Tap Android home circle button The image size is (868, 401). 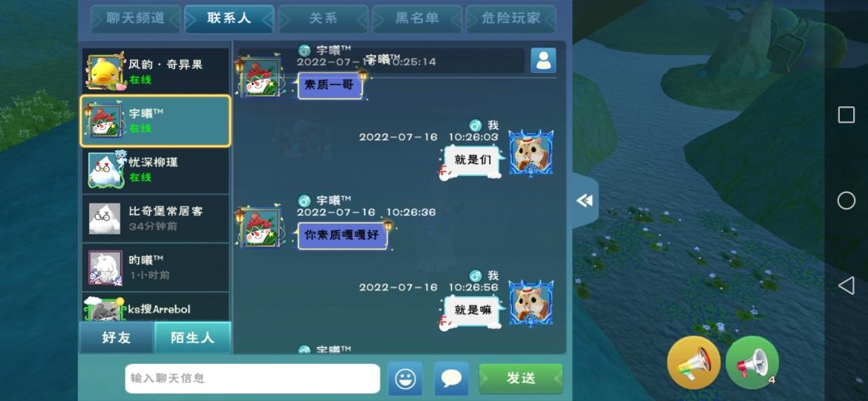click(x=846, y=200)
